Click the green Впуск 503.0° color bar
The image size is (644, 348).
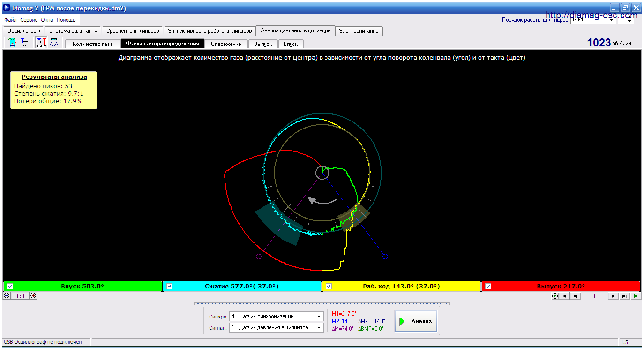point(82,286)
